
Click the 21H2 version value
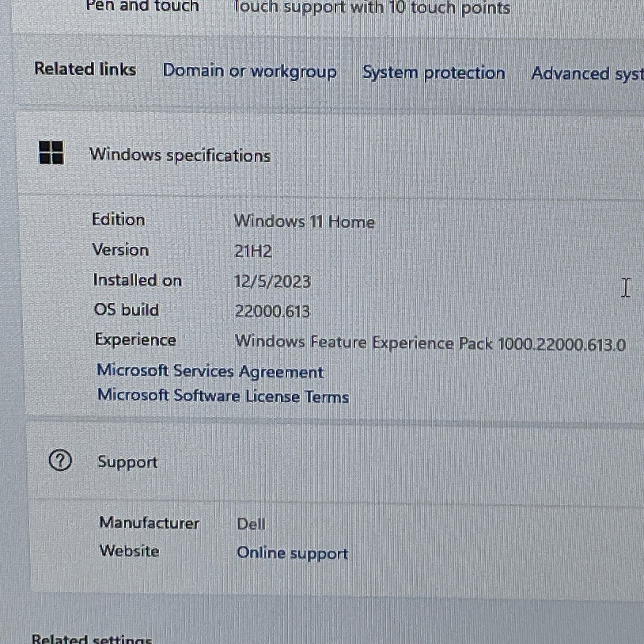pos(253,251)
